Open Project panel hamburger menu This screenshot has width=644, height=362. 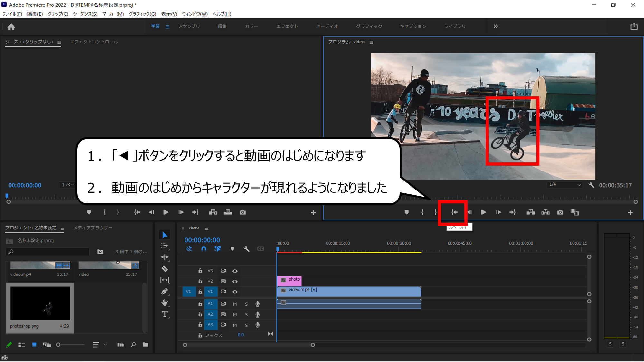tap(62, 228)
